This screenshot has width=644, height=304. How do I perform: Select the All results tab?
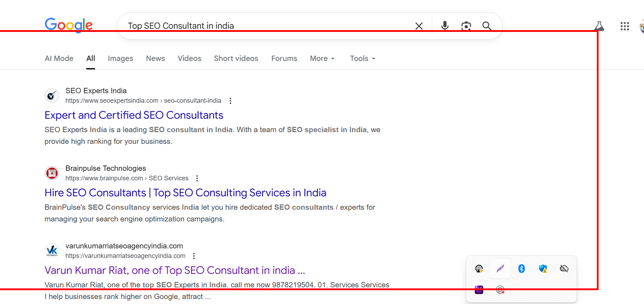tap(91, 58)
